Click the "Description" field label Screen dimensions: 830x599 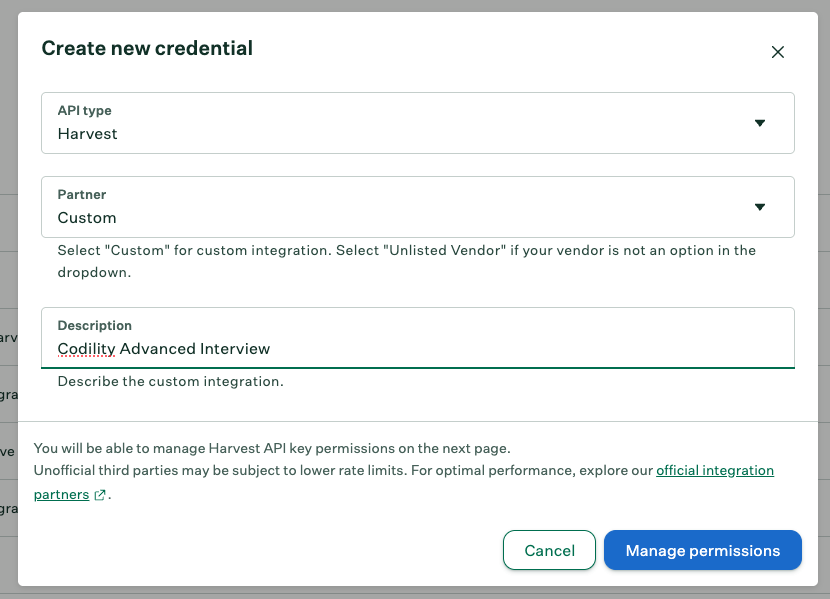94,326
